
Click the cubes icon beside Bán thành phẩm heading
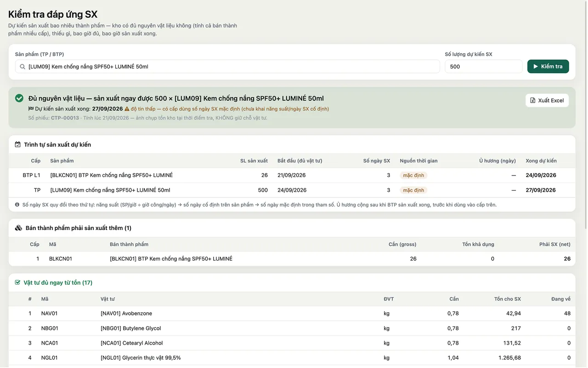coord(18,228)
